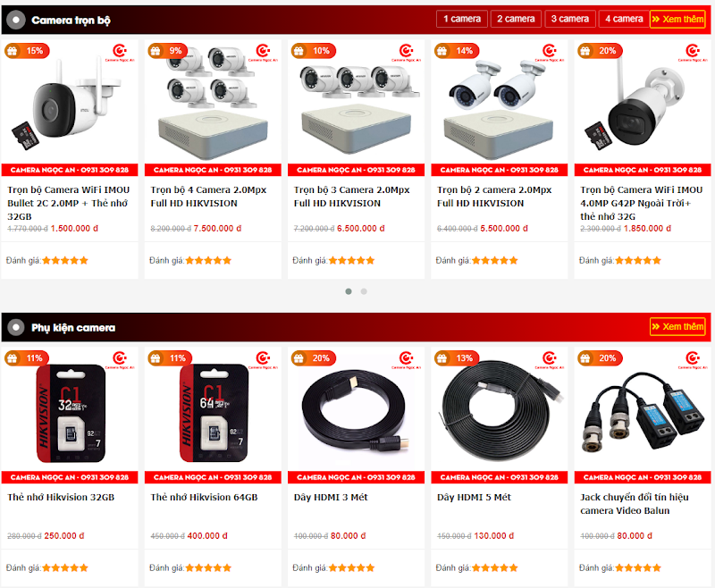The height and width of the screenshot is (588, 715).
Task: Switch to the 1 camera tab
Action: (462, 19)
